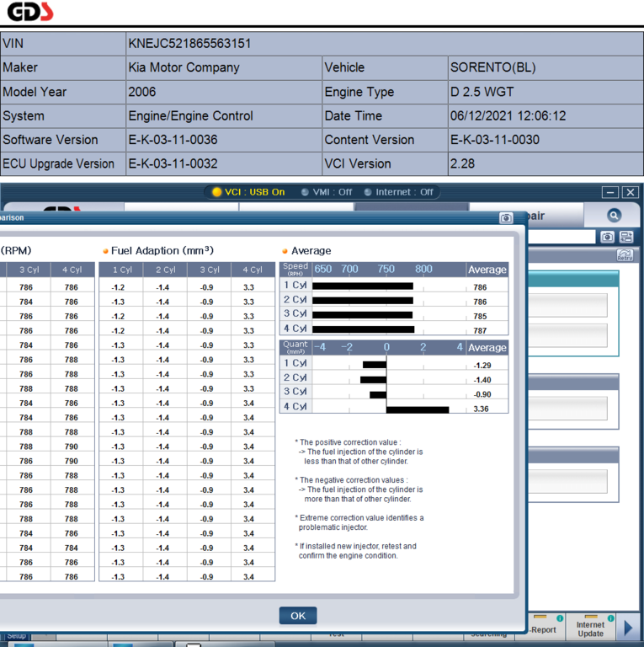Select average speed value '785'
Viewport: 644px width, 647px height.
(x=480, y=316)
